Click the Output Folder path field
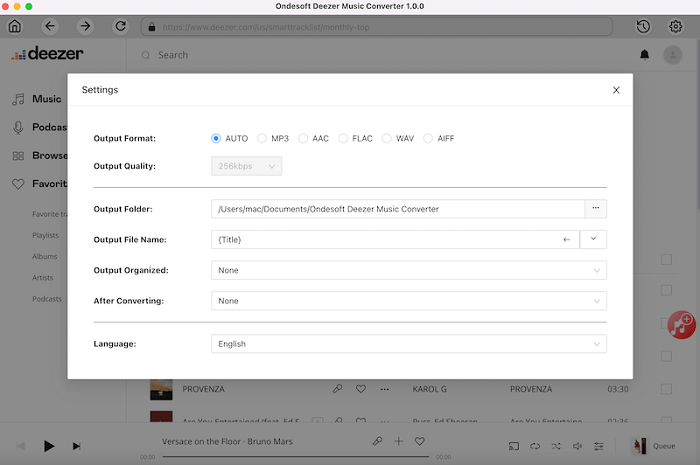The width and height of the screenshot is (700, 465). pos(398,209)
